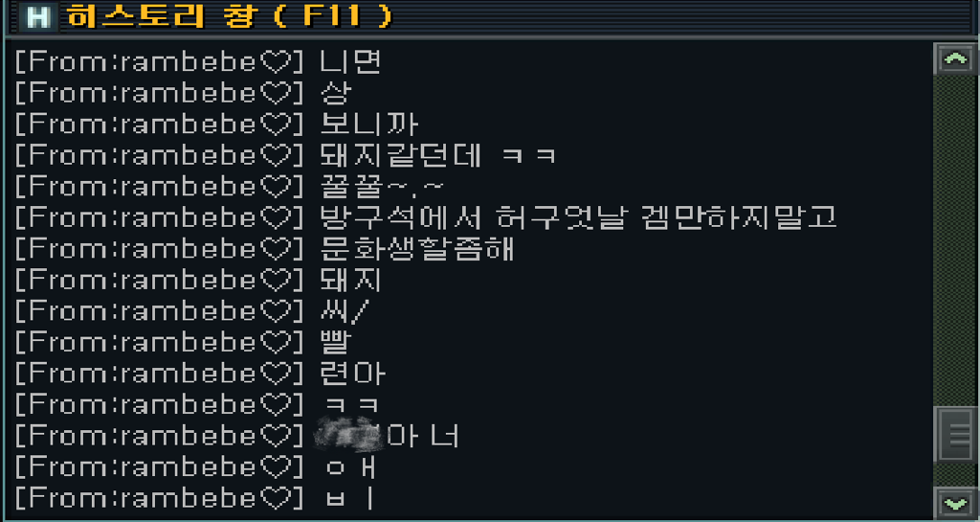The width and height of the screenshot is (980, 522).
Task: Click the 히스토리 창 (F11) title text
Action: 229,17
